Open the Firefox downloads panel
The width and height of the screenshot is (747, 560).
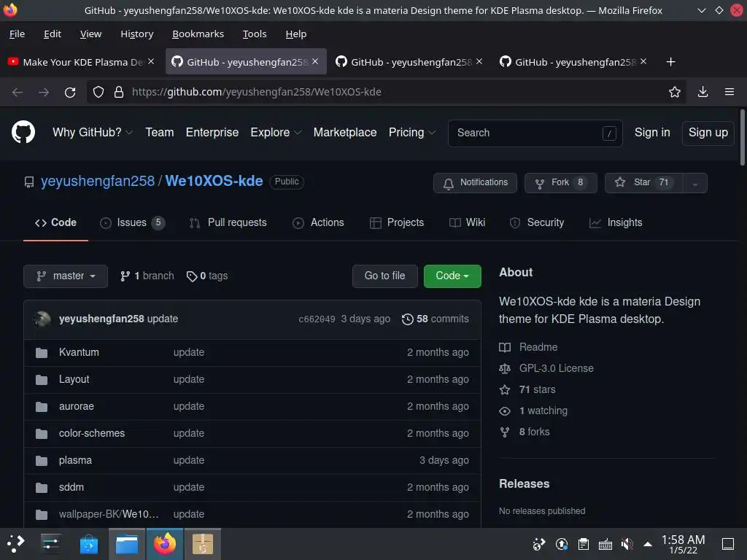[703, 92]
